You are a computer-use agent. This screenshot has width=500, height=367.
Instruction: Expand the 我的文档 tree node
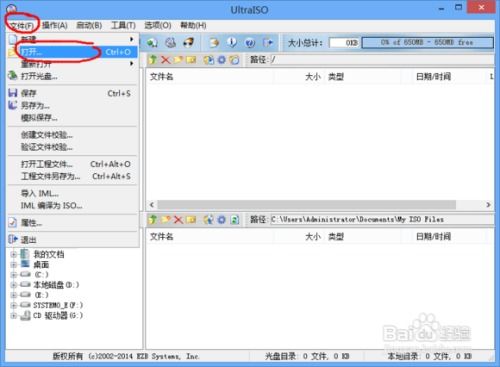tap(13, 255)
